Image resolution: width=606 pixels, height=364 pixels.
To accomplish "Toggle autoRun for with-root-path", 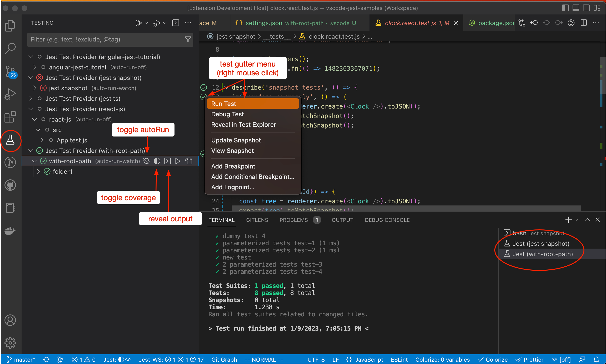I will [147, 161].
